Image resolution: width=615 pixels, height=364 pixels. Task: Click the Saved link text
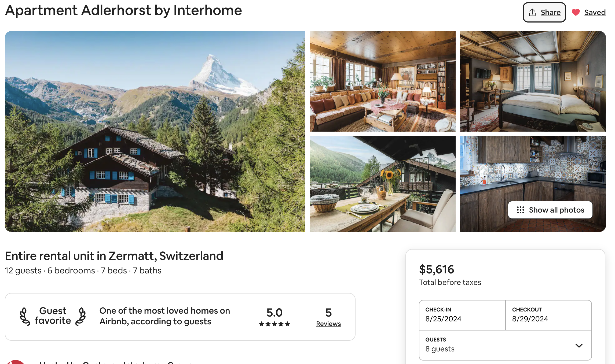595,12
